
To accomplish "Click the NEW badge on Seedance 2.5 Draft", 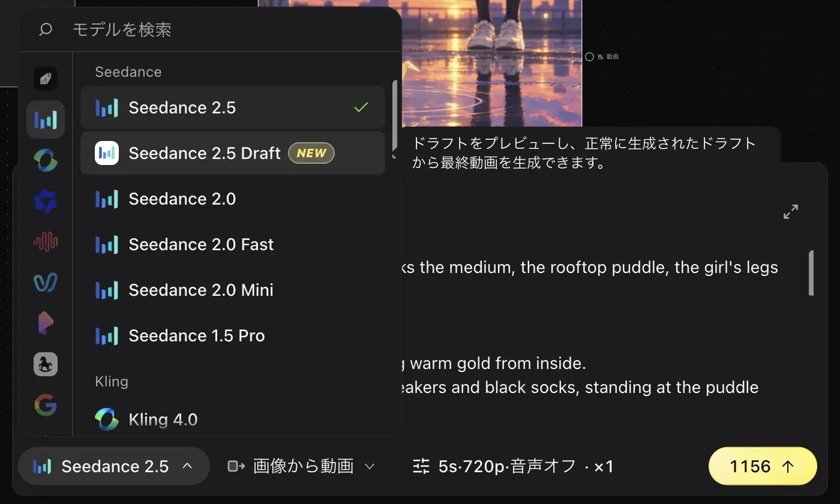I will 311,153.
